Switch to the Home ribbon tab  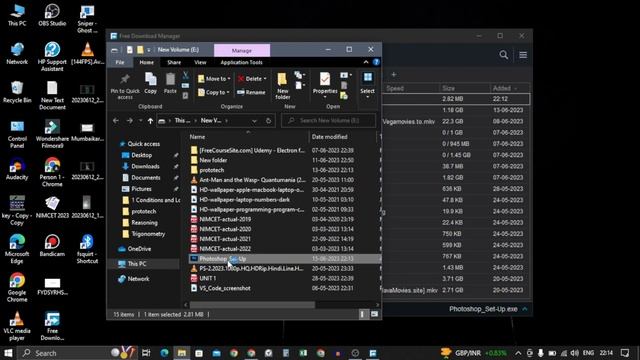[147, 62]
